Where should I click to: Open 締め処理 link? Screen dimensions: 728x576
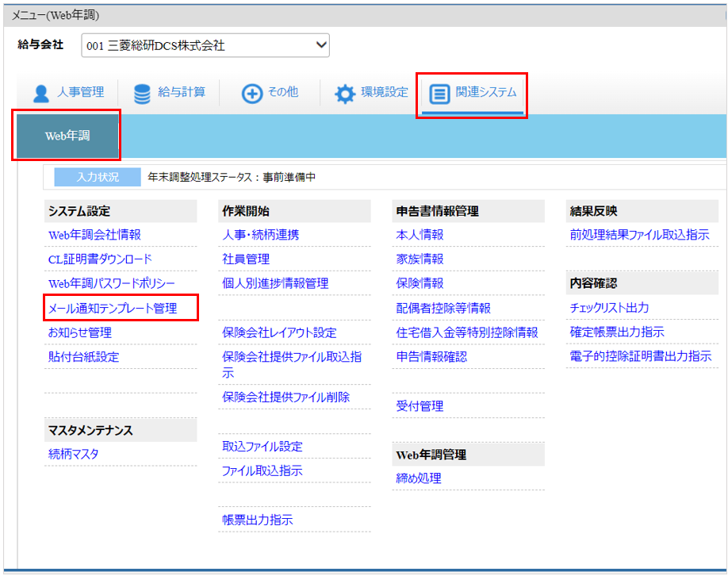click(419, 478)
